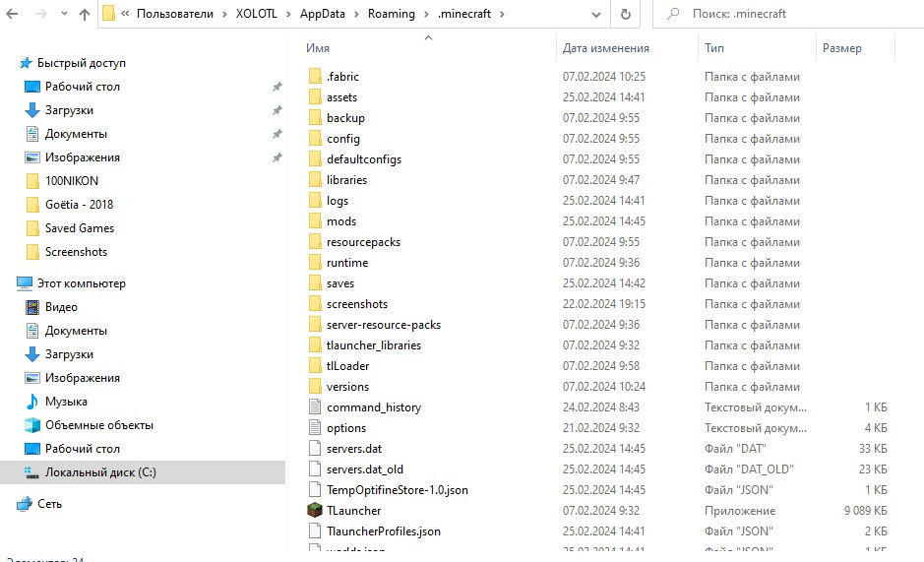Open Объемные объекты in sidebar

(x=99, y=425)
